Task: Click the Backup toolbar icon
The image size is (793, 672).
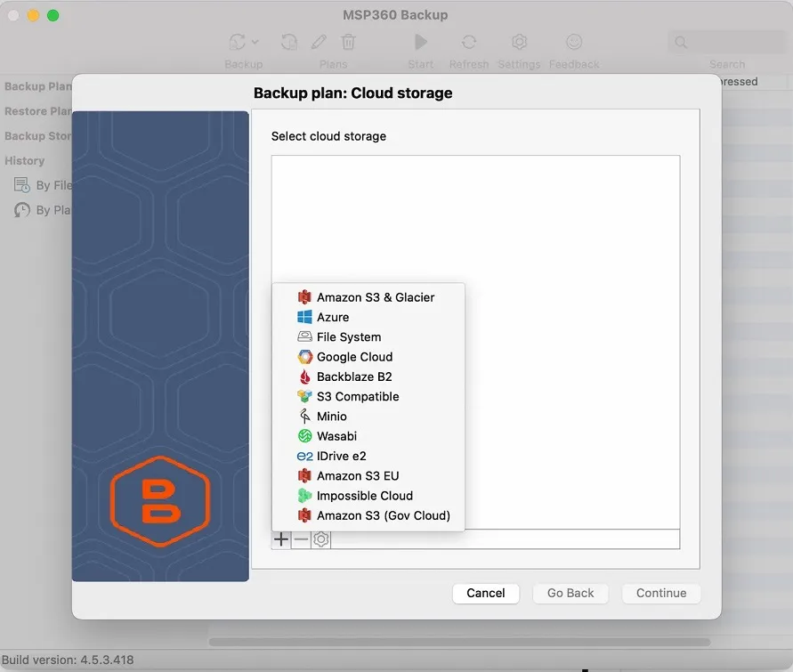Action: pos(238,42)
